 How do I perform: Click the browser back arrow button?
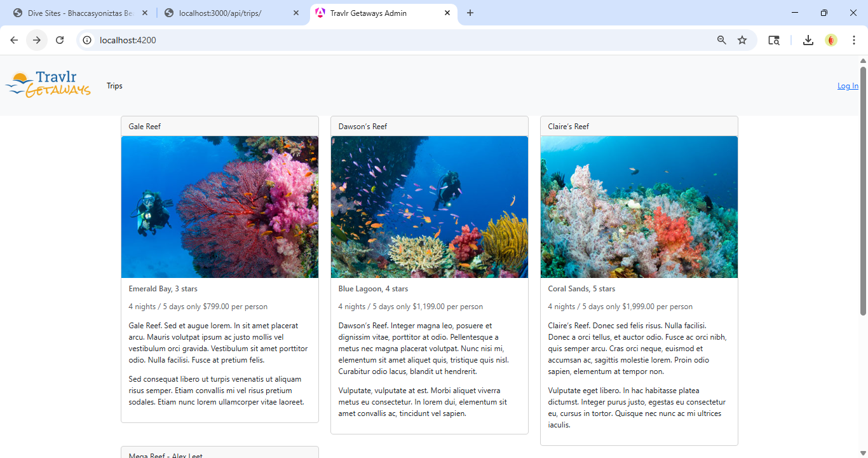coord(14,40)
